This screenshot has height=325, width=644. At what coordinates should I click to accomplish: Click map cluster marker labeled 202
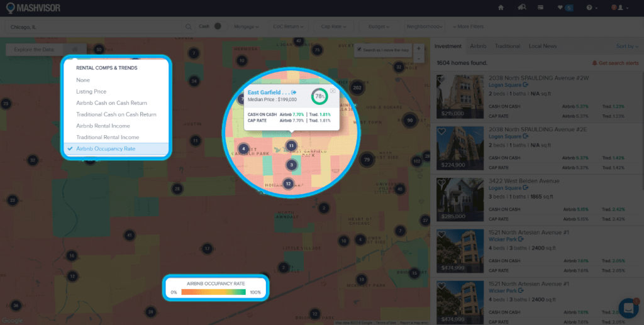[x=357, y=88]
